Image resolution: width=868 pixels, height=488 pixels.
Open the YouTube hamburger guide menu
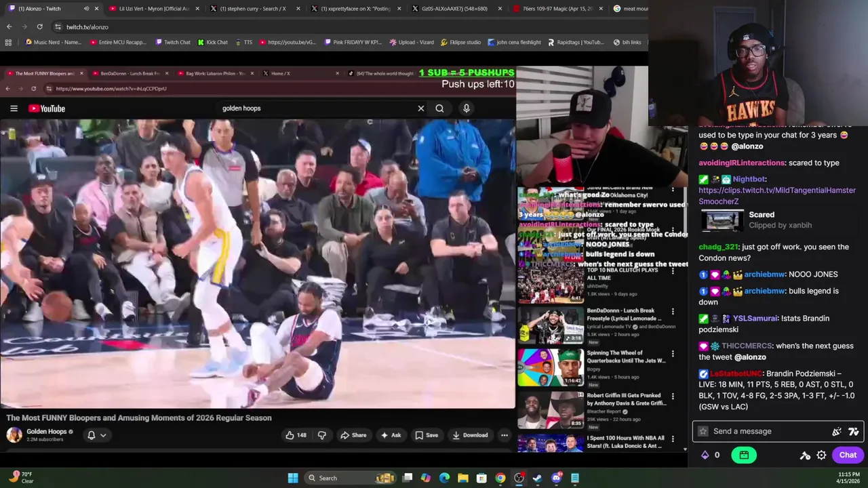coord(14,108)
